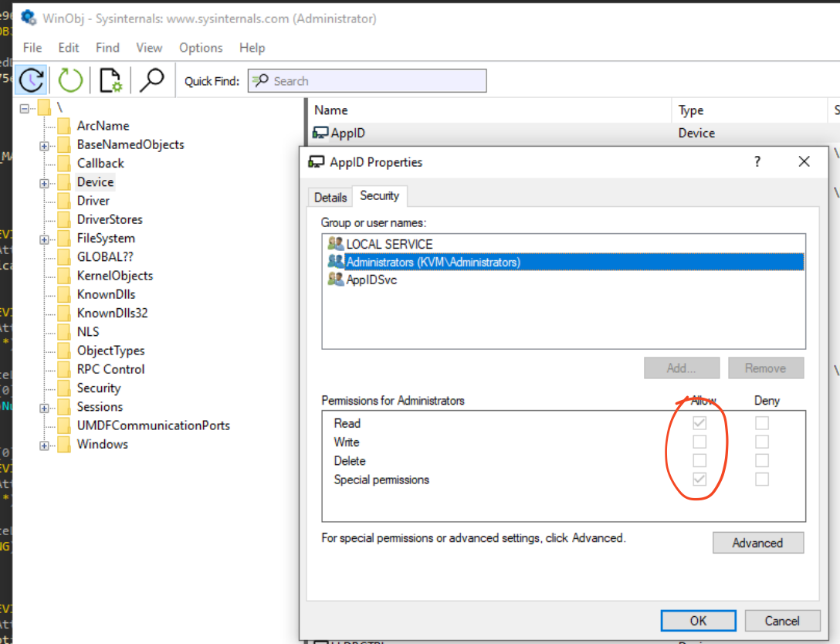Toggle Deny checkbox for Delete permission

point(762,460)
